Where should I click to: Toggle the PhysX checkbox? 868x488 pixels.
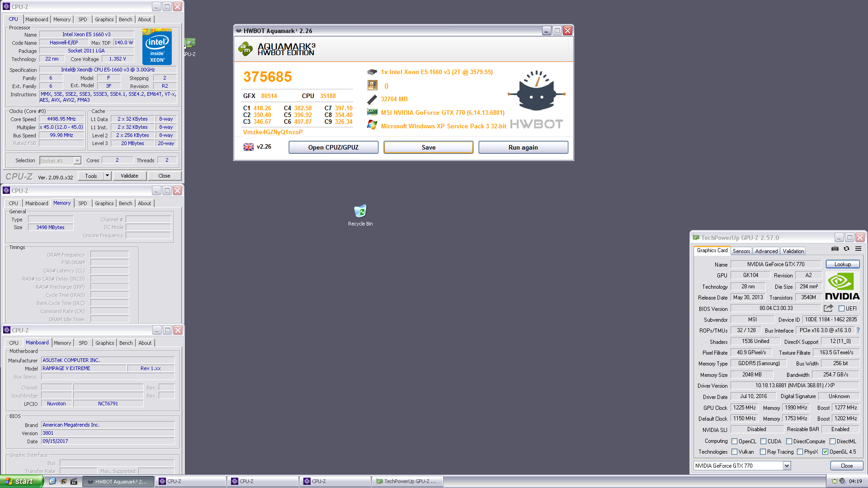pyautogui.click(x=800, y=452)
